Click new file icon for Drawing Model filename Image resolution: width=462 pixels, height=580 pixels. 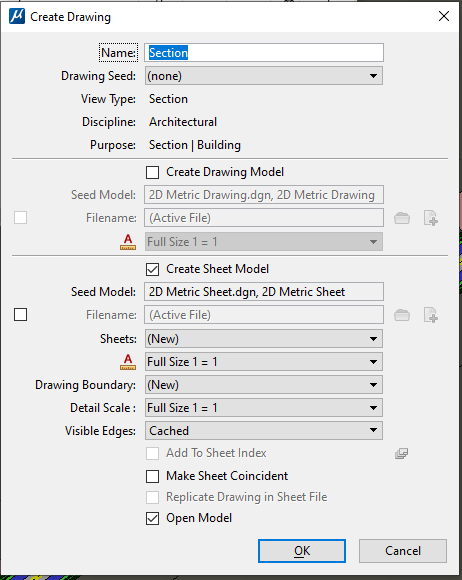coord(431,218)
